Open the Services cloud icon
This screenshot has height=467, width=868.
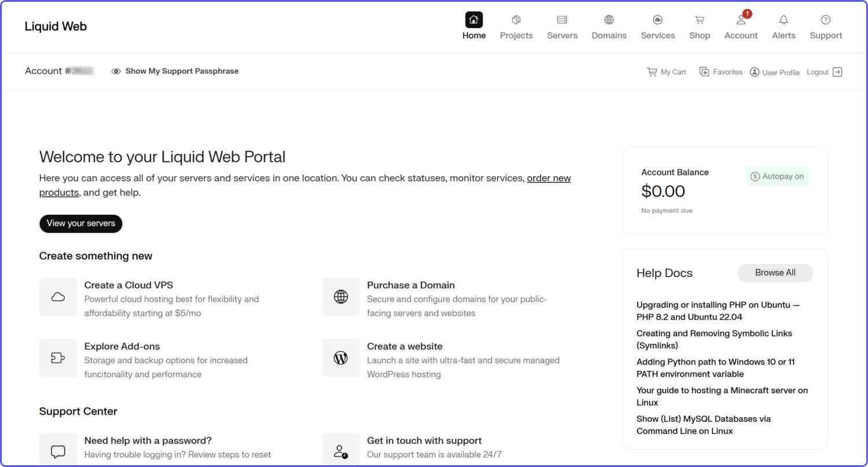(657, 20)
